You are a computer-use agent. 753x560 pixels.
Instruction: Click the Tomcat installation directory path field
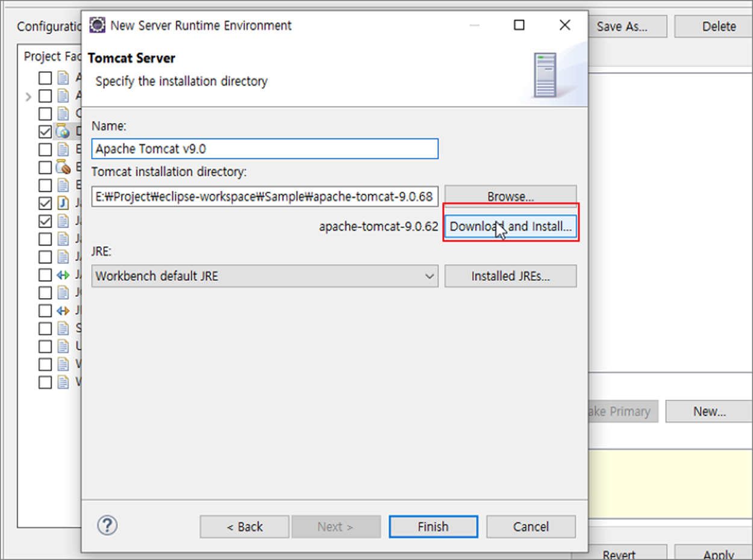pos(265,196)
